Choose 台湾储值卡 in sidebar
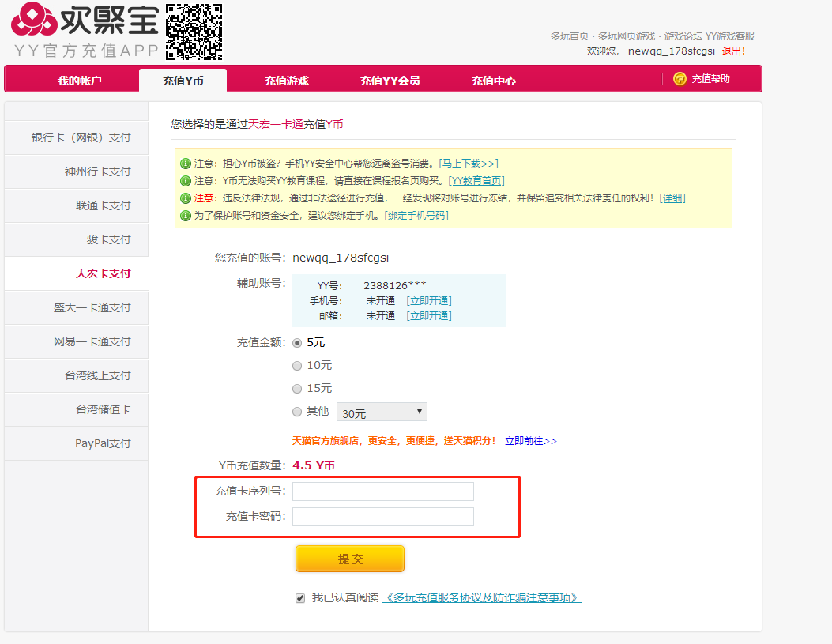 point(77,409)
